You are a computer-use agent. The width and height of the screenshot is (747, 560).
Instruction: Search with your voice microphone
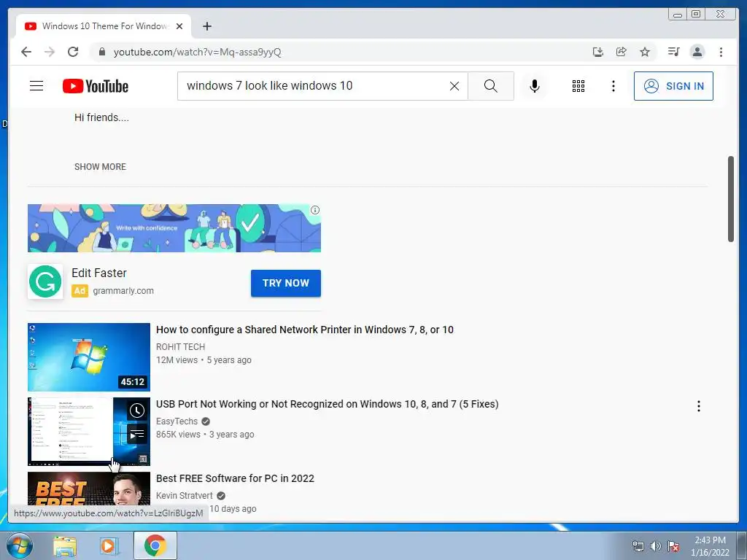click(535, 86)
